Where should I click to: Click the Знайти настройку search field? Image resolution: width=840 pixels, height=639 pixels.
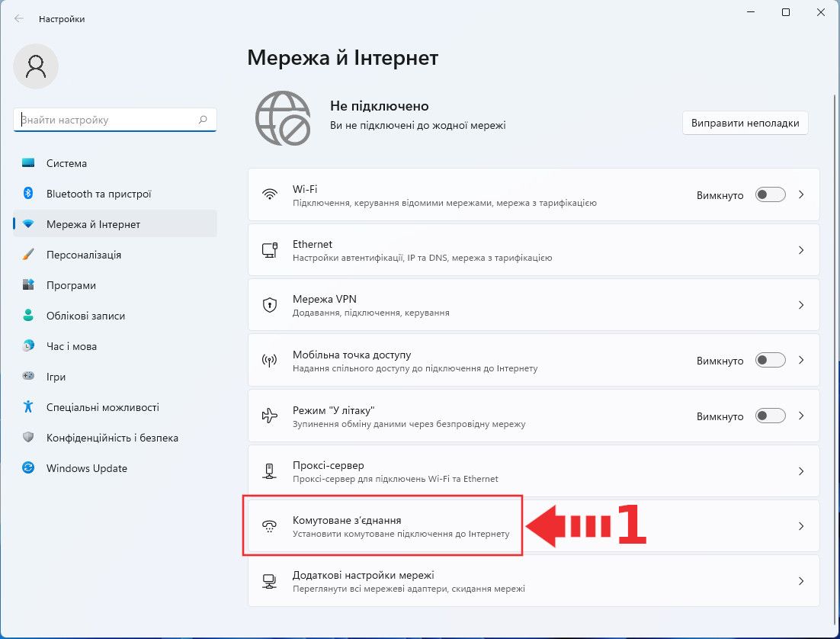pyautogui.click(x=114, y=120)
